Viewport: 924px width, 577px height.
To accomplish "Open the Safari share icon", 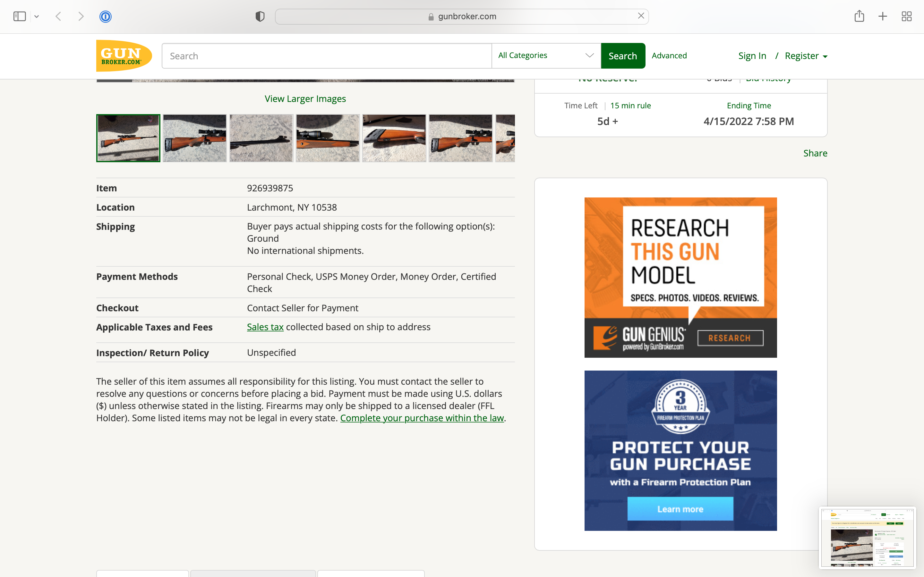I will 859,16.
